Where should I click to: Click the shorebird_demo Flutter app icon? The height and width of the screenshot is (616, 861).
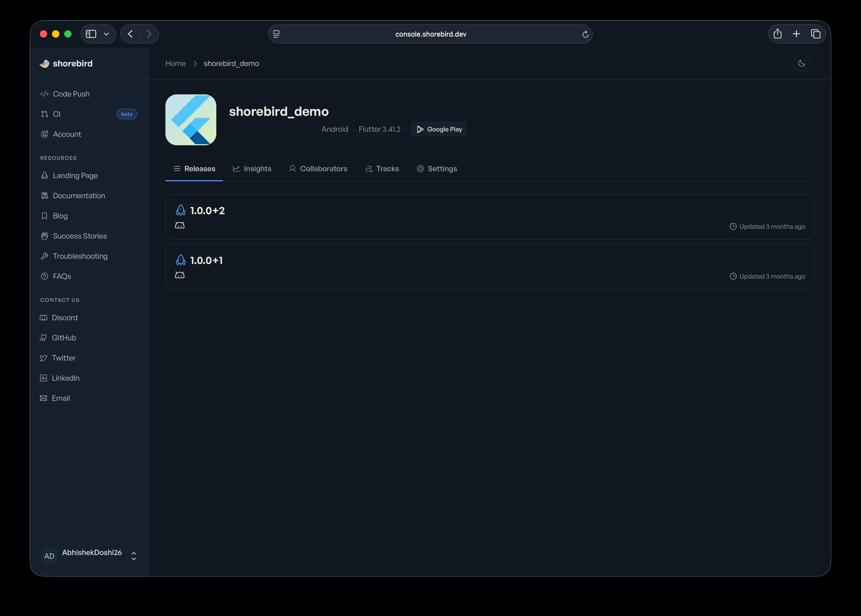(191, 120)
